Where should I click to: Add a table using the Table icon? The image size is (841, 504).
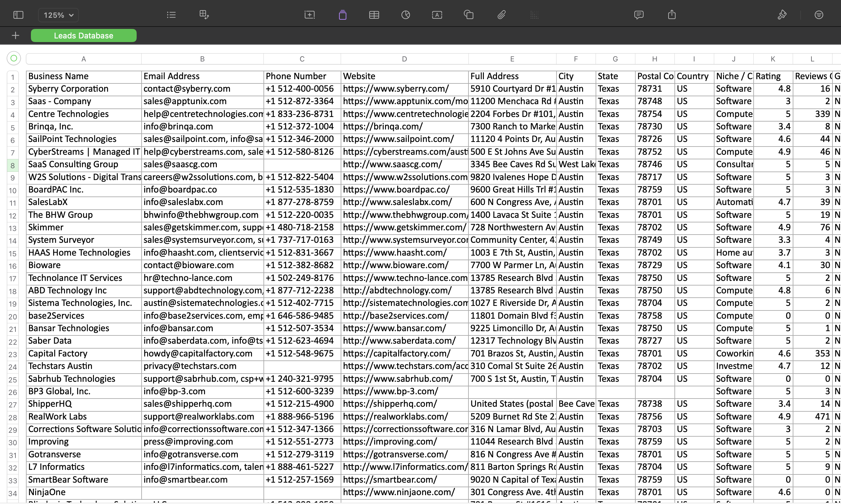374,15
